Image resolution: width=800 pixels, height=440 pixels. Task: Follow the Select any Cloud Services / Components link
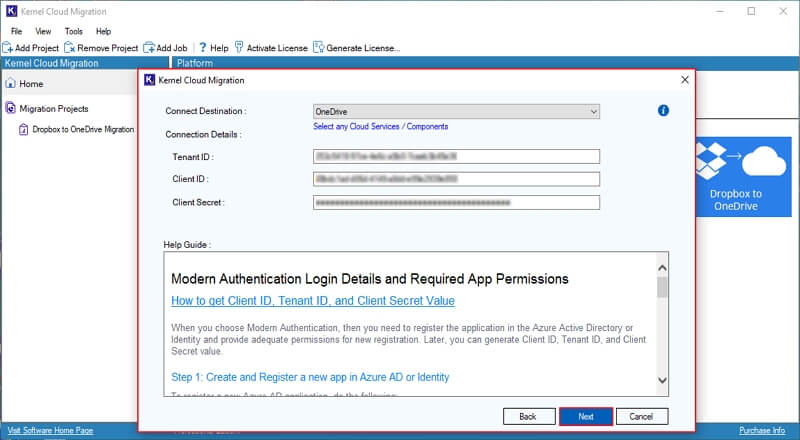pyautogui.click(x=381, y=127)
